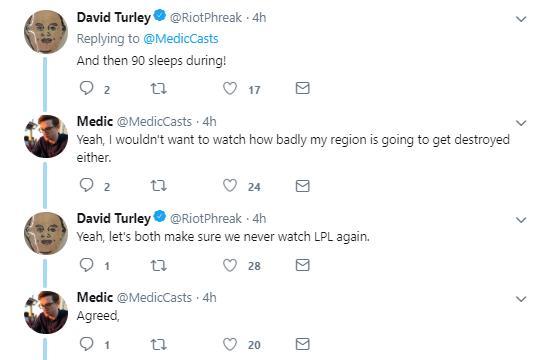Reply to Medic's 'region destroyed' tweet
The width and height of the screenshot is (543, 360).
tap(87, 185)
